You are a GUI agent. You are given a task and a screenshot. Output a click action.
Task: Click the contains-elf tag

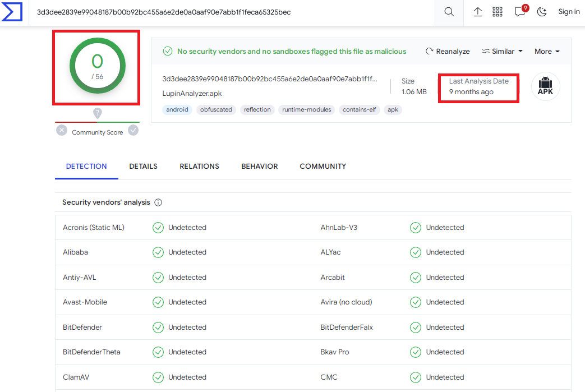360,110
